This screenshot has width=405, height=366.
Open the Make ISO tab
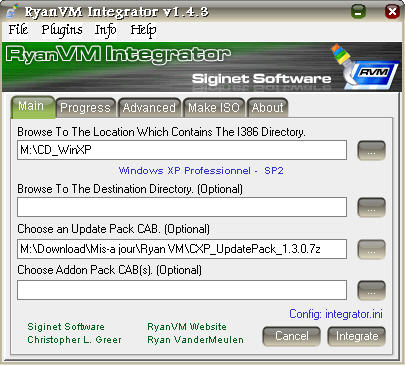214,108
